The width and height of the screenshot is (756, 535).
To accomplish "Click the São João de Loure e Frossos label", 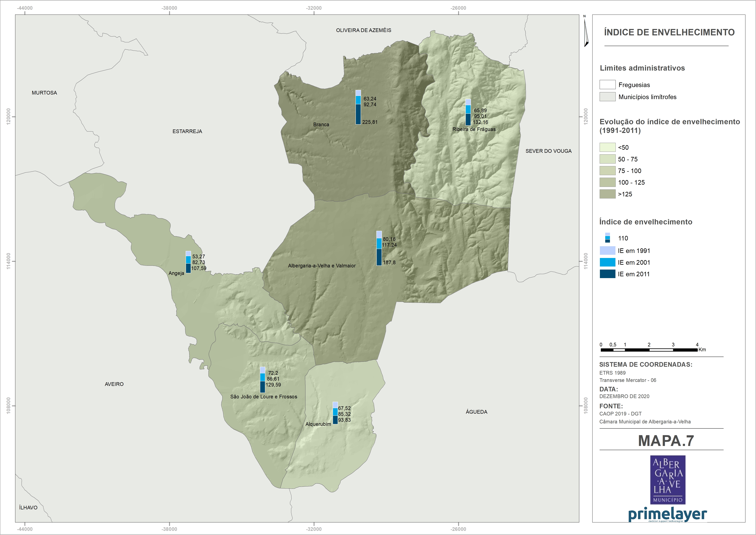I will (x=264, y=397).
